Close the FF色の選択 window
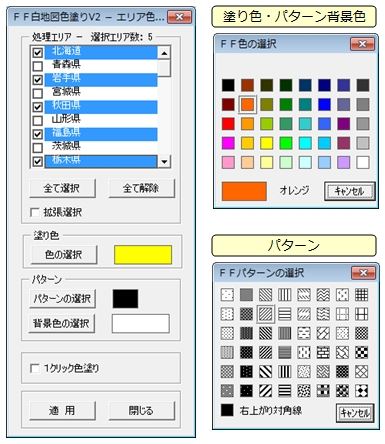Screen dimensions: 385x444 click(362, 44)
